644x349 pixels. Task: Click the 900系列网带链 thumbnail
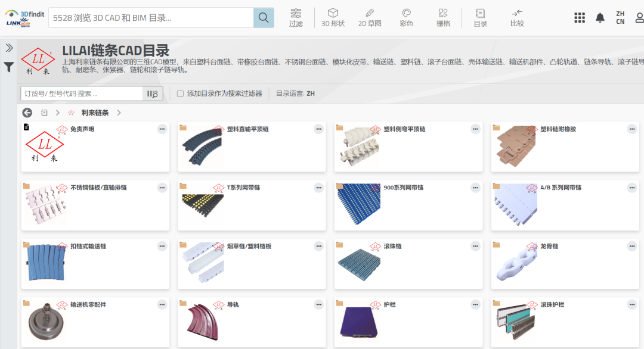point(360,205)
